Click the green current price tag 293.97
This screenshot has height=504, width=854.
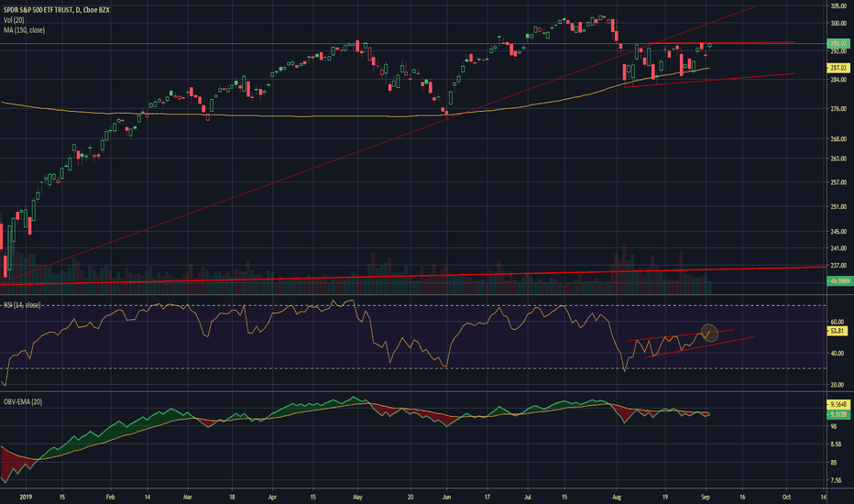[x=838, y=44]
